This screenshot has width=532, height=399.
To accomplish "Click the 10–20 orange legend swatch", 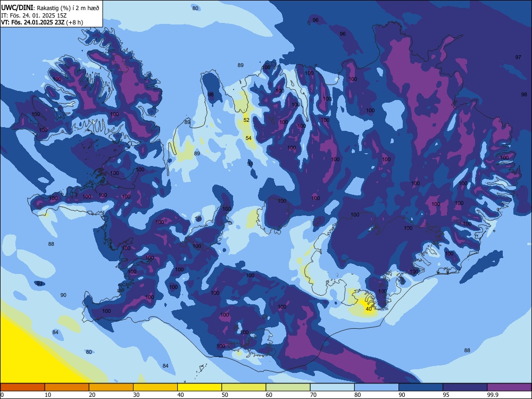I will 67,387.
